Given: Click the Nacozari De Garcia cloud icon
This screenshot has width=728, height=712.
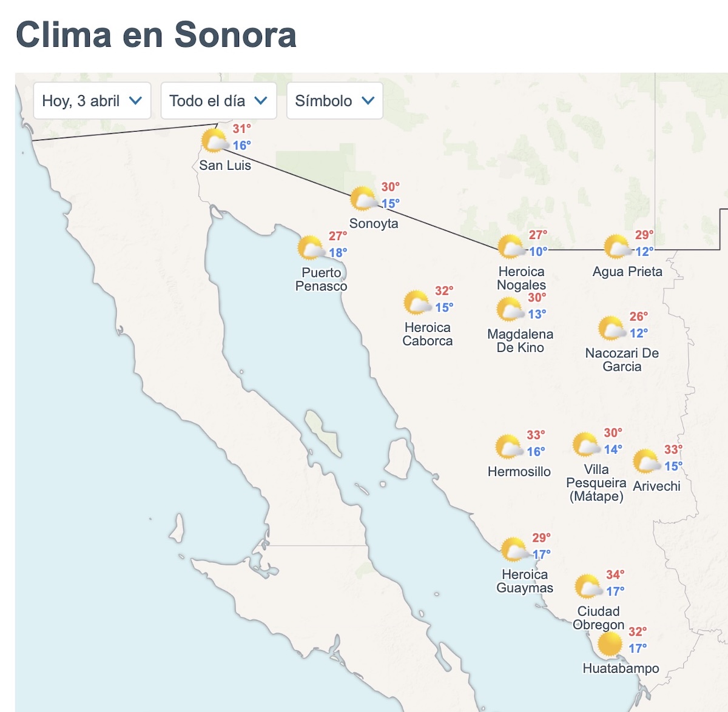Looking at the screenshot, I should [x=611, y=329].
